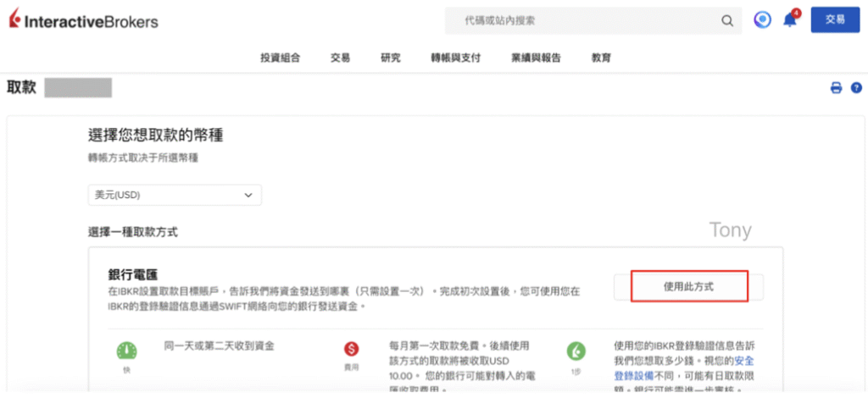Screen dimensions: 868x398
Task: Open the notifications bell
Action: [x=790, y=20]
